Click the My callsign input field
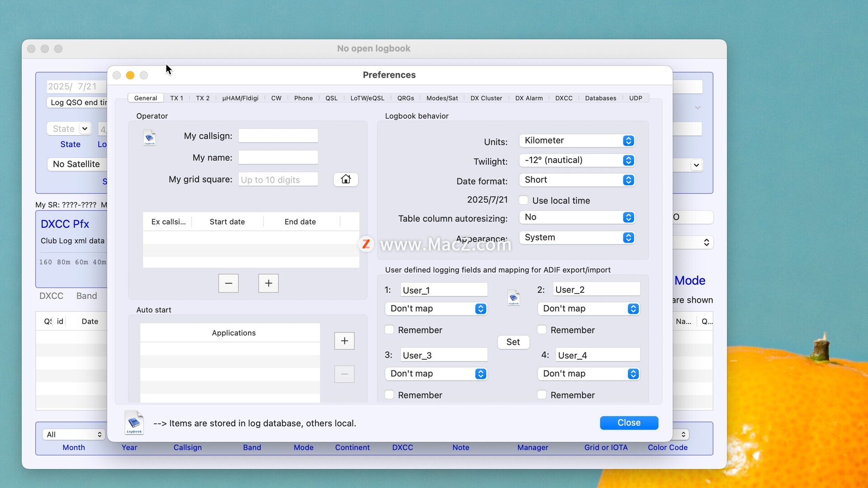The height and width of the screenshot is (488, 868). [278, 136]
